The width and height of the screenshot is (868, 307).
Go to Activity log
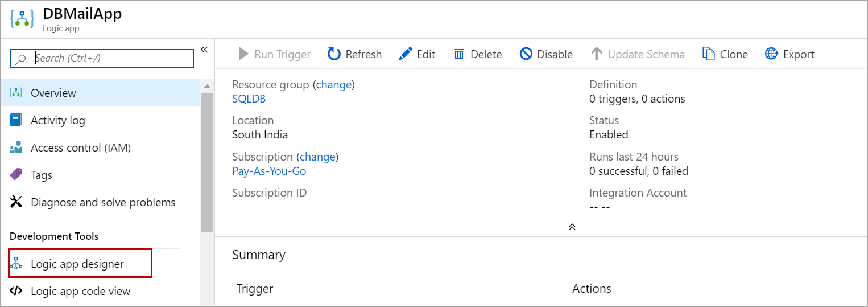point(57,120)
